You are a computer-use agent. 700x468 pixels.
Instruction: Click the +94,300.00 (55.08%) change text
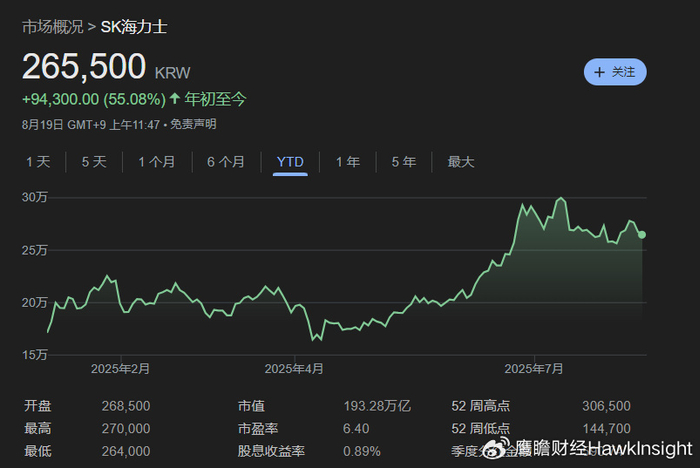pos(94,99)
